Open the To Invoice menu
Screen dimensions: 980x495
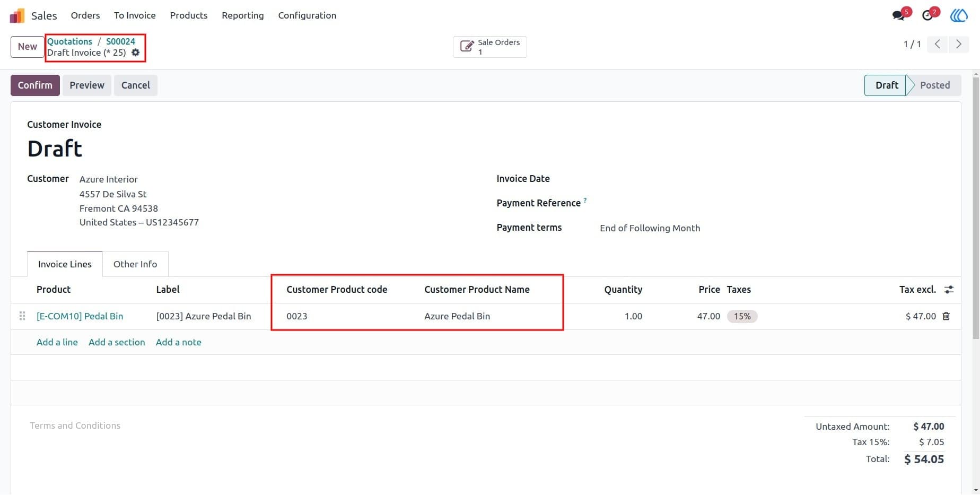click(135, 15)
